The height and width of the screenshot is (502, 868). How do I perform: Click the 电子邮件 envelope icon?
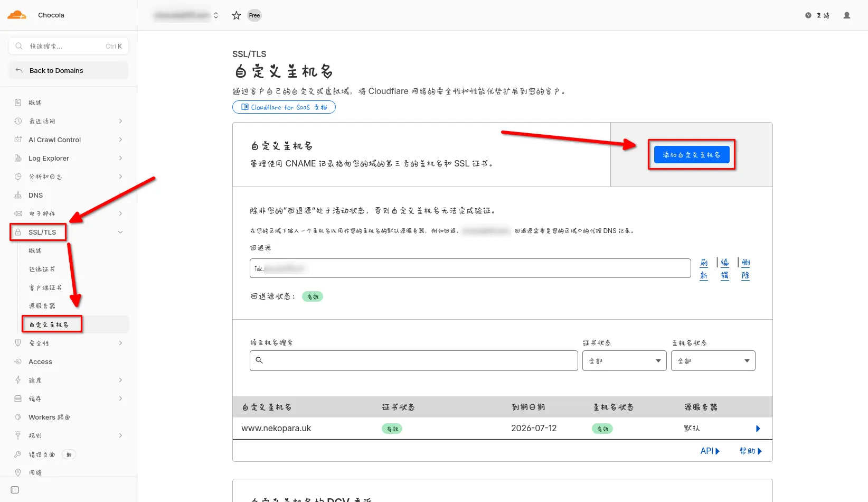tap(18, 213)
